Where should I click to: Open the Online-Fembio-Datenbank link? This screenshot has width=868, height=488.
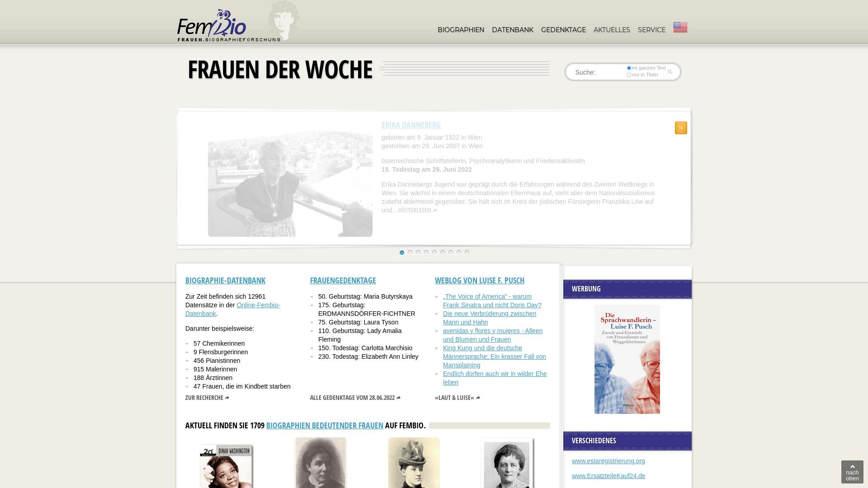point(233,310)
